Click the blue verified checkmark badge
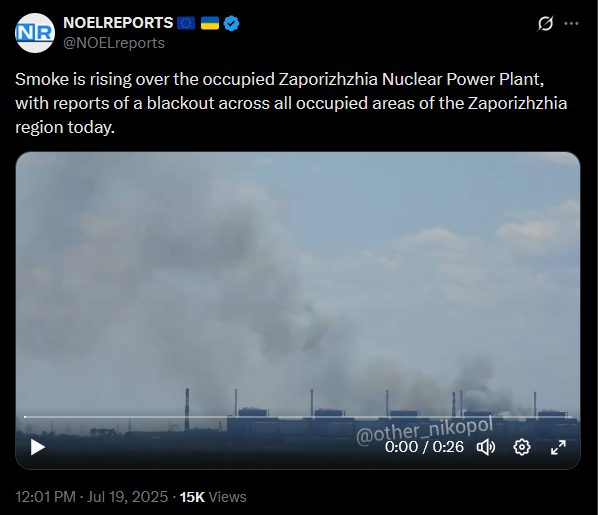 [231, 23]
